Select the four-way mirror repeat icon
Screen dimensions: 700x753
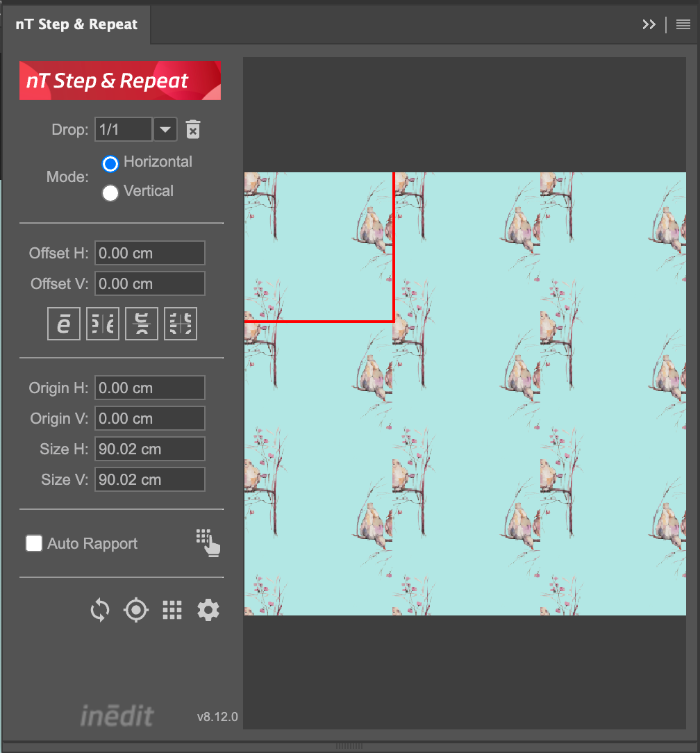click(x=181, y=324)
